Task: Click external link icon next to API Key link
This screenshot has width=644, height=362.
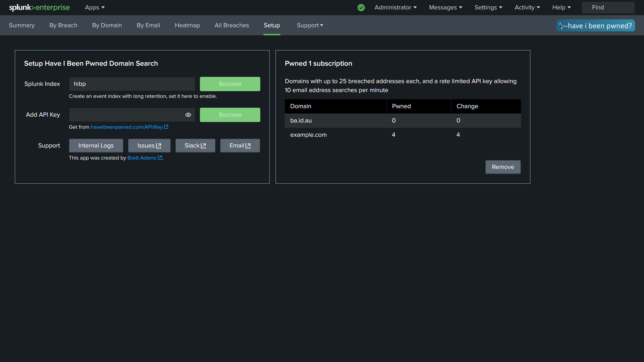Action: (166, 127)
